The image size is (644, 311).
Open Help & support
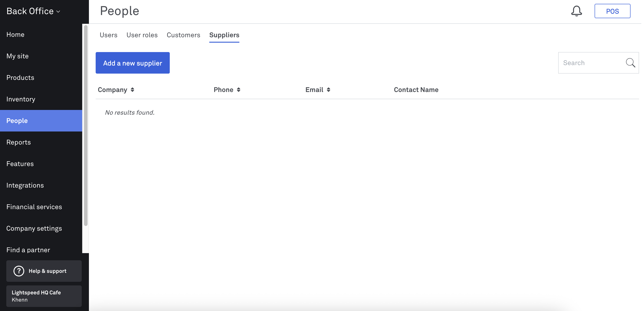coord(44,271)
